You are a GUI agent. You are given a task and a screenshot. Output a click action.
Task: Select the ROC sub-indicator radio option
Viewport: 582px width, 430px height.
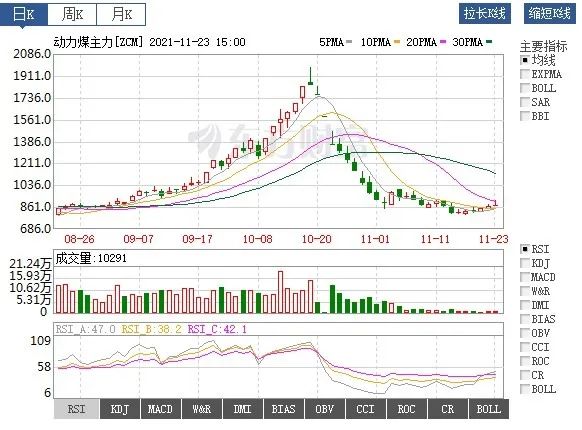pyautogui.click(x=525, y=361)
